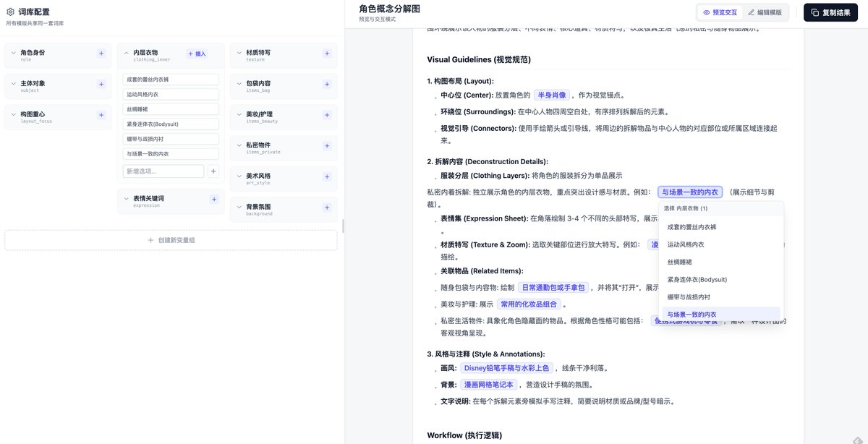Click the plus icon on 表情关键词 group
868x444 pixels.
(214, 199)
